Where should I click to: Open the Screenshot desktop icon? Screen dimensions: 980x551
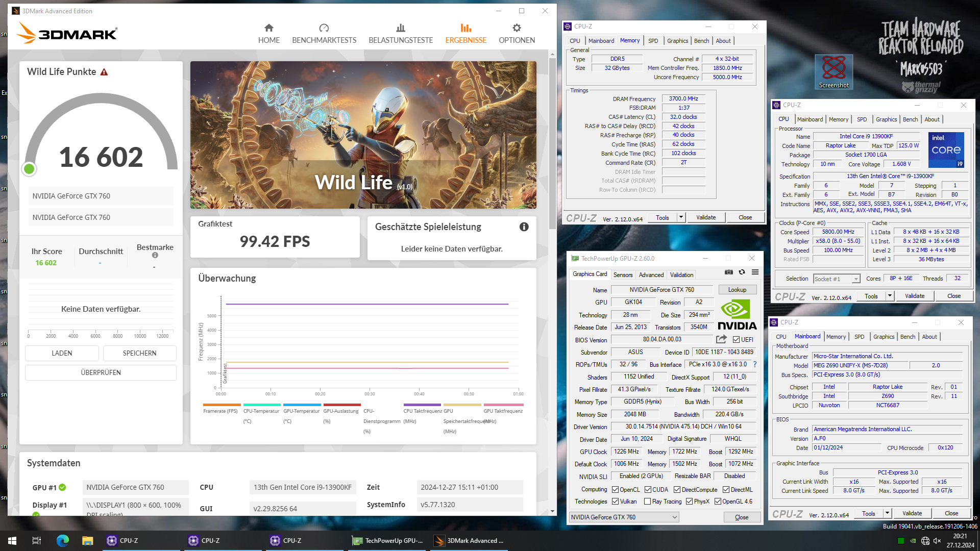coord(834,71)
